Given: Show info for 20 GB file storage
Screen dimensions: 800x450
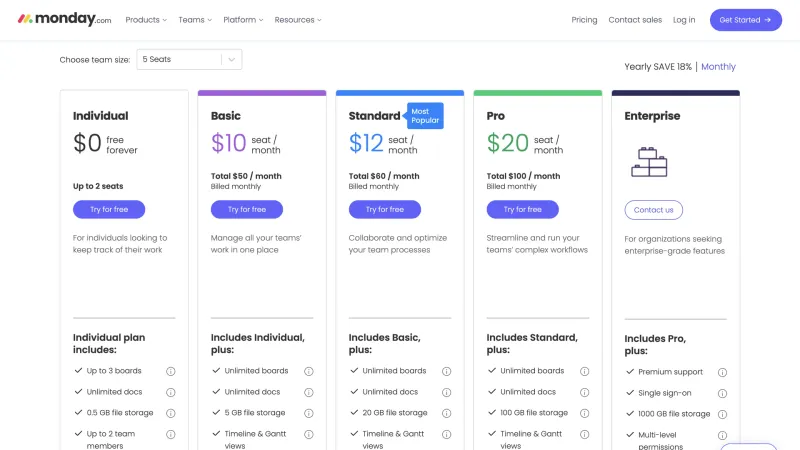Looking at the screenshot, I should 446,413.
